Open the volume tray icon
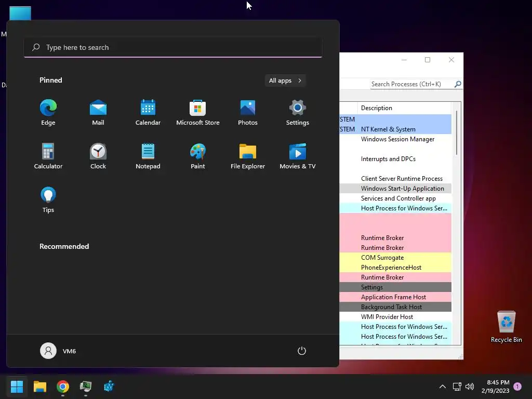This screenshot has width=532, height=399. point(470,387)
